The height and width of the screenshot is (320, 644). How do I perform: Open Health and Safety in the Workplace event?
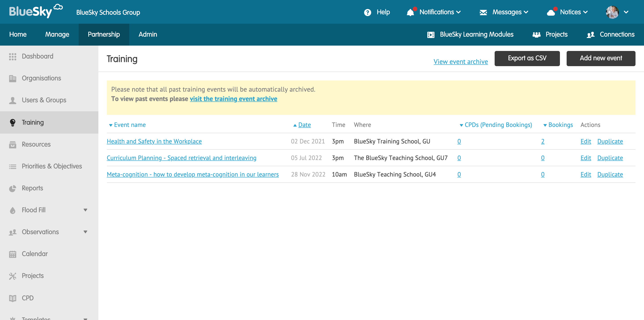pos(154,141)
